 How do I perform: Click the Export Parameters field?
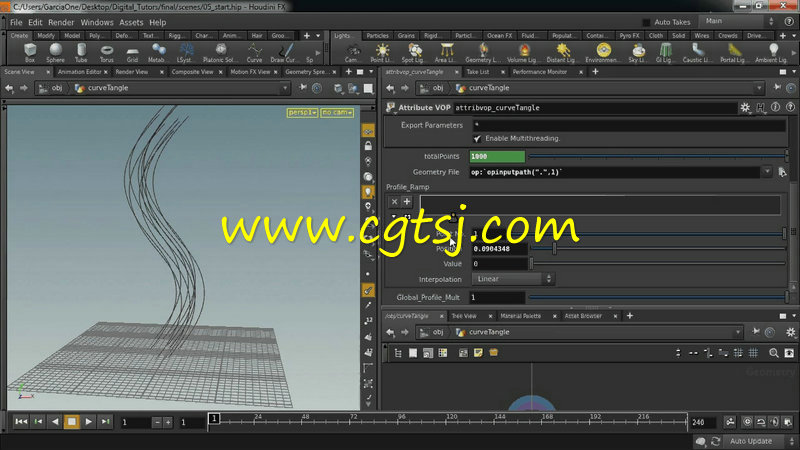[629, 125]
